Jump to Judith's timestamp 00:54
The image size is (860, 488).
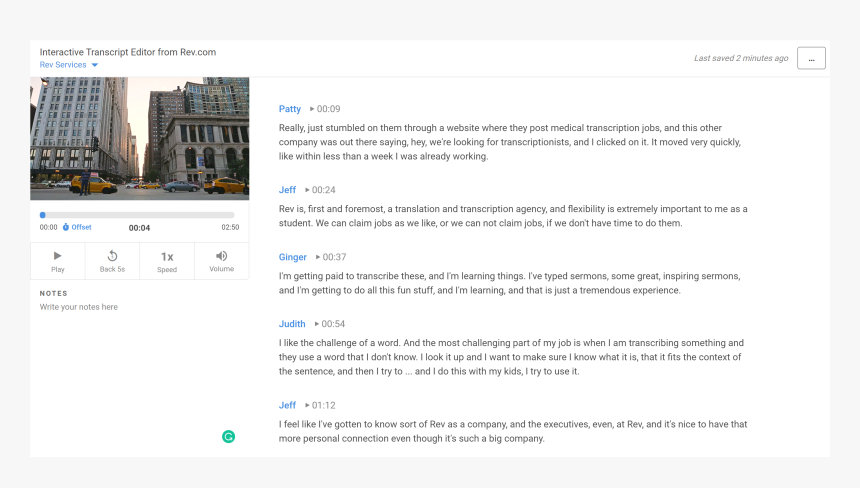click(330, 324)
